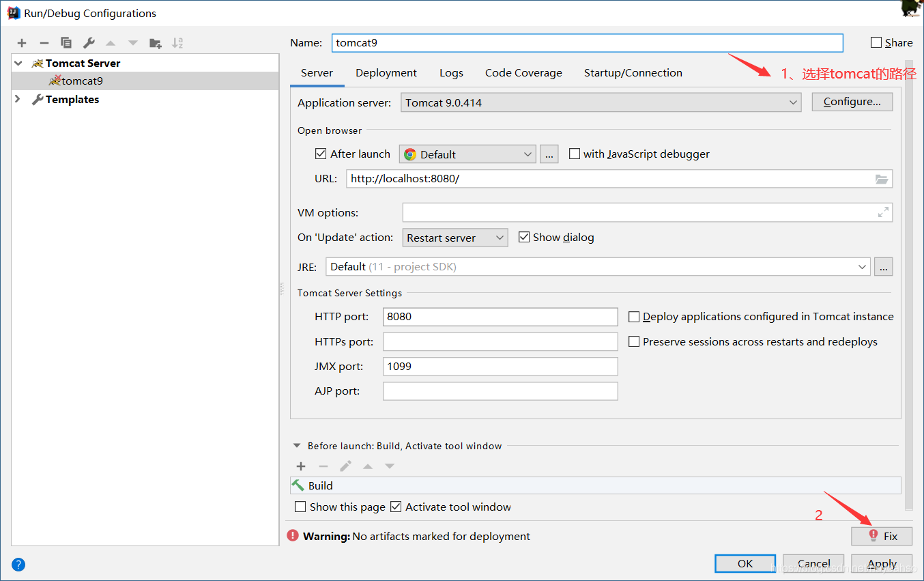924x581 pixels.
Task: Open Startup/Connection tab
Action: pyautogui.click(x=633, y=72)
